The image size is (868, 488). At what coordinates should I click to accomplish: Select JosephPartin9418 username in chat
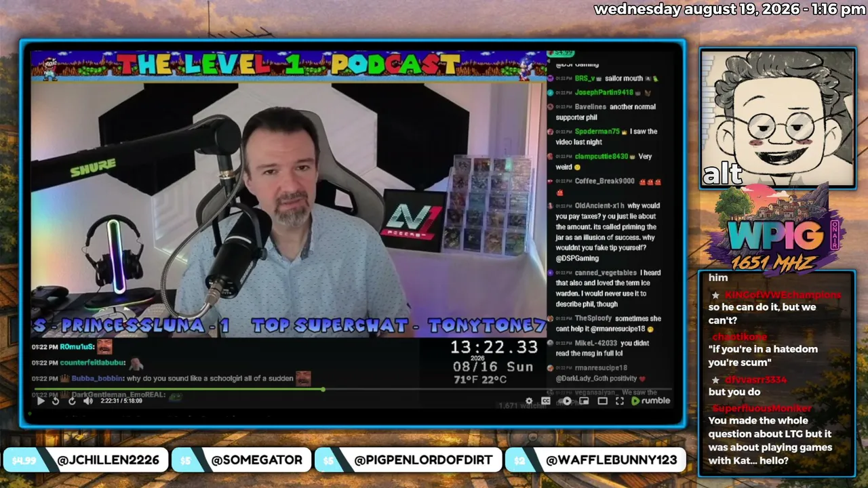coord(604,93)
